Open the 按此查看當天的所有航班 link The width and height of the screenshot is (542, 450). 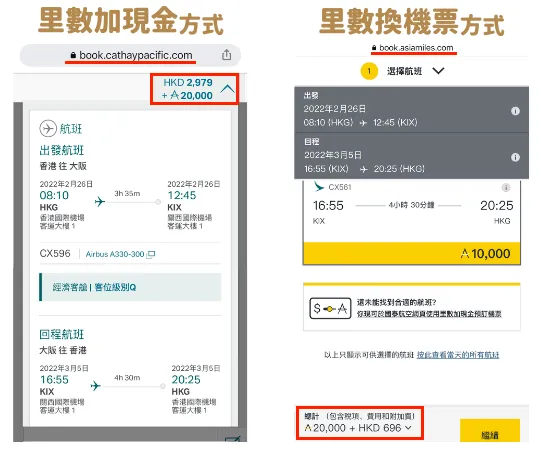point(458,355)
